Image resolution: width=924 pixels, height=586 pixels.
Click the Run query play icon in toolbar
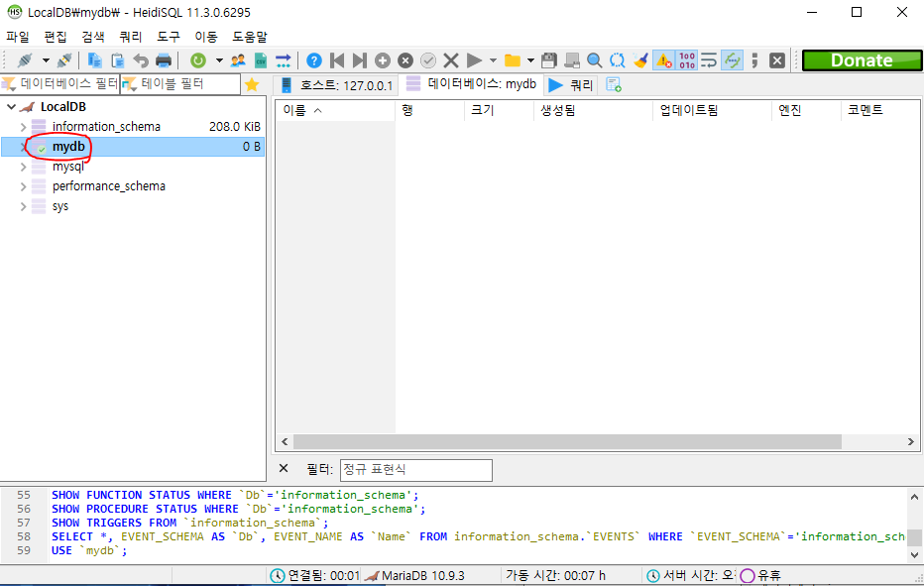[x=474, y=60]
